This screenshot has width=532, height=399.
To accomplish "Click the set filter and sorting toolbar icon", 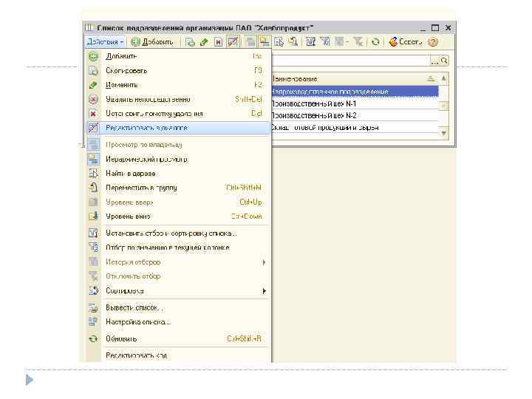I will tap(310, 42).
